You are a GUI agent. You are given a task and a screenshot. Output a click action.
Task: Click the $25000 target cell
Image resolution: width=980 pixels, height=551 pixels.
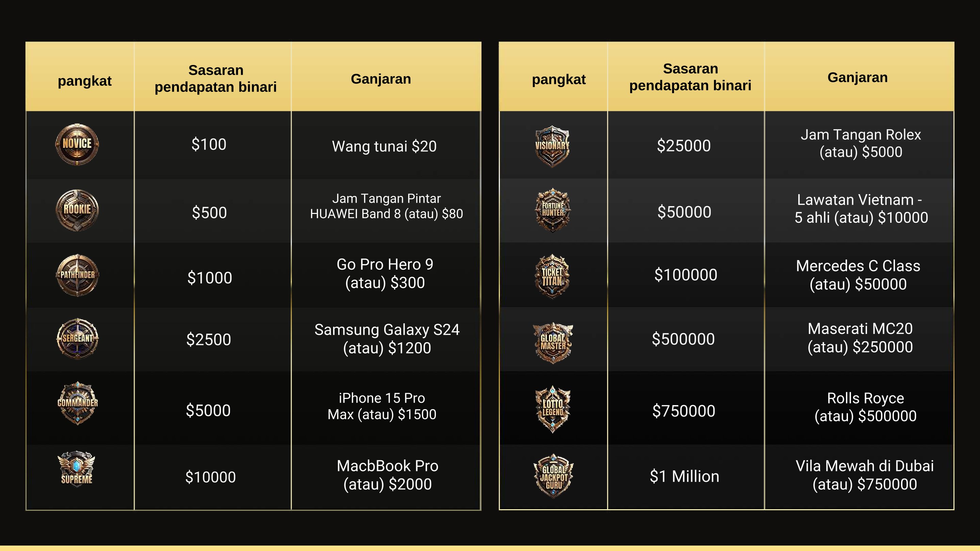[684, 146]
